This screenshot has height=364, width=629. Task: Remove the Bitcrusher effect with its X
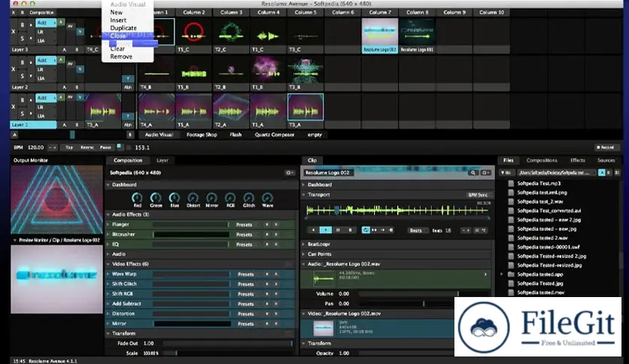276,235
